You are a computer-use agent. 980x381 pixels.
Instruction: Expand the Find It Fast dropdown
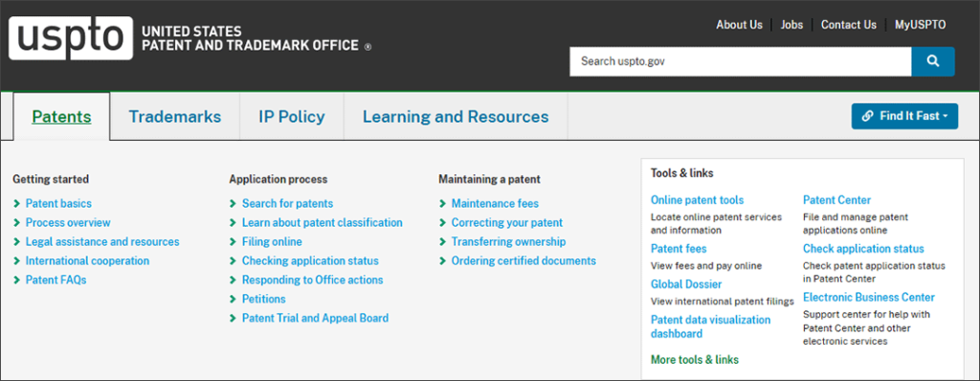904,117
